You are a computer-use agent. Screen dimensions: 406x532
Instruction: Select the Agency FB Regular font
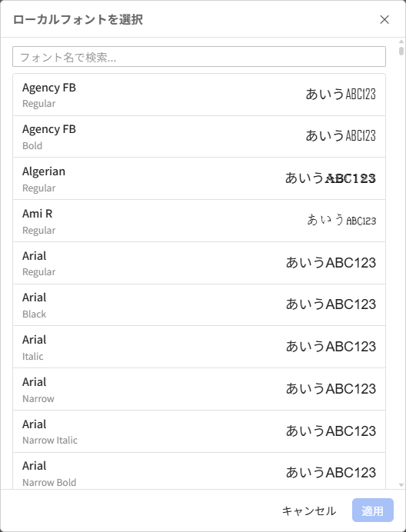click(x=199, y=95)
